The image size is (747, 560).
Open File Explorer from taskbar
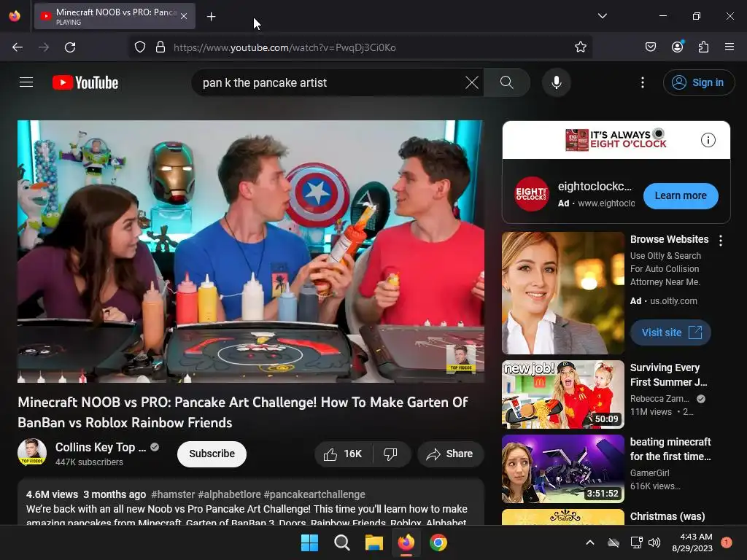pyautogui.click(x=374, y=542)
